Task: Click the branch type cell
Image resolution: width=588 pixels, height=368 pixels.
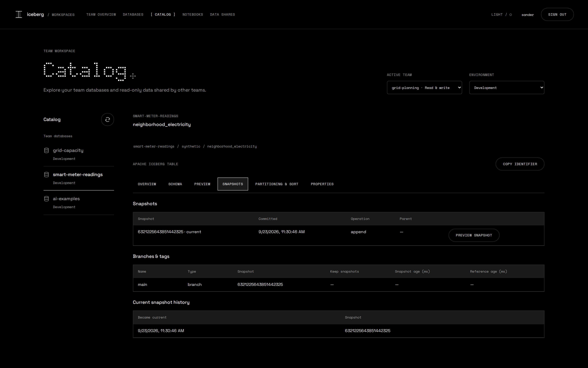Action: point(195,285)
